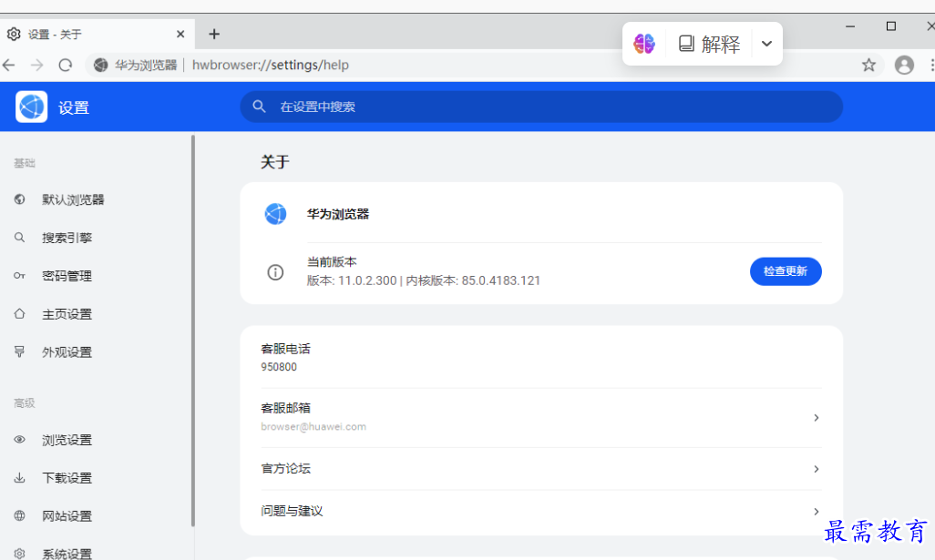Click the address bar URL hwbrowser://settings/help
935x560 pixels.
[270, 65]
